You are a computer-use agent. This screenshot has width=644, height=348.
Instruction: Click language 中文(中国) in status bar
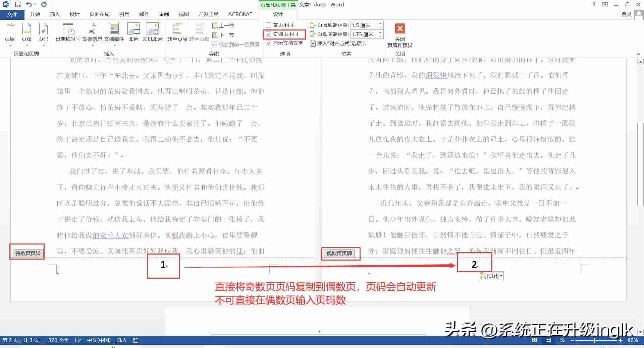(x=99, y=340)
